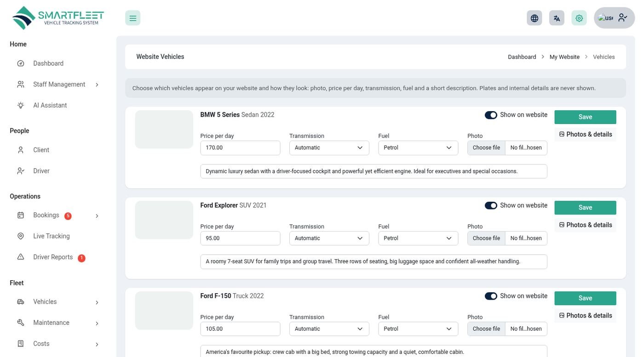Open Live Tracking location icon
The image size is (644, 357).
21,236
